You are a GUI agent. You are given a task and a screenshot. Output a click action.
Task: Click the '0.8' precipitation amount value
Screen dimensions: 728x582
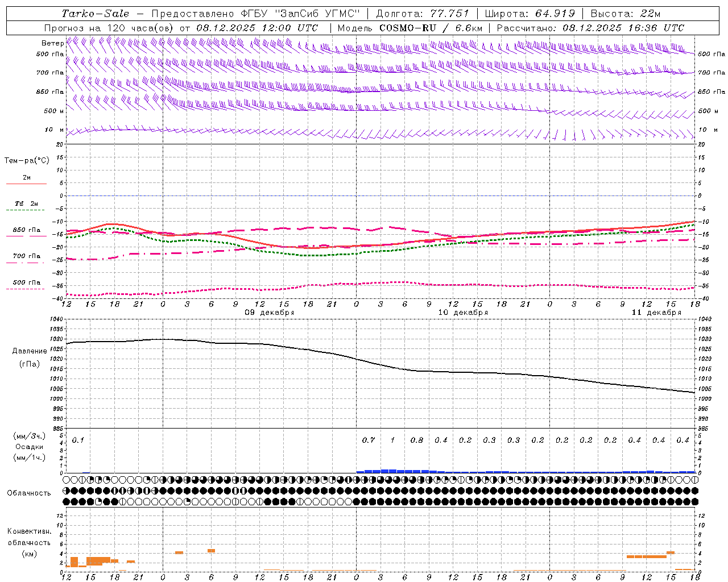417,440
